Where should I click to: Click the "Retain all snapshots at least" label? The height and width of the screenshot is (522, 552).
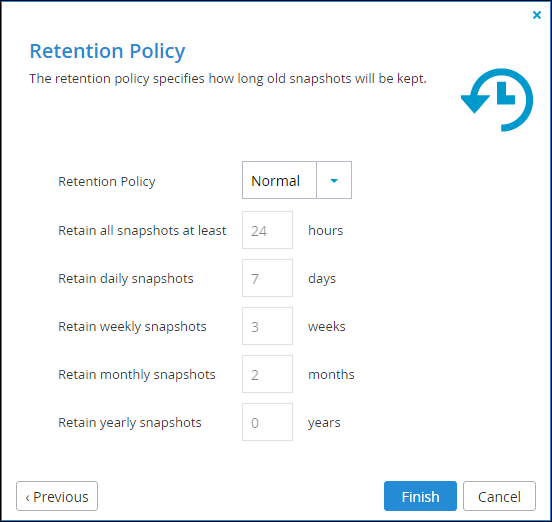click(142, 231)
